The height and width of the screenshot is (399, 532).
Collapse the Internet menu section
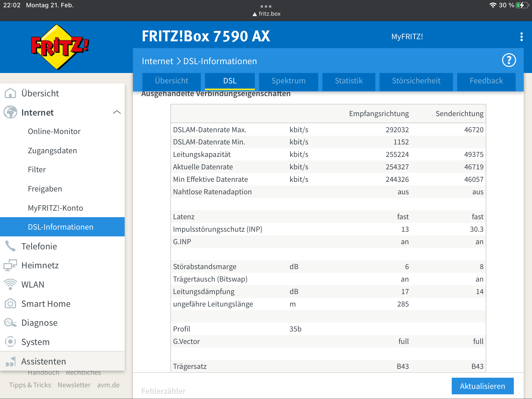117,112
